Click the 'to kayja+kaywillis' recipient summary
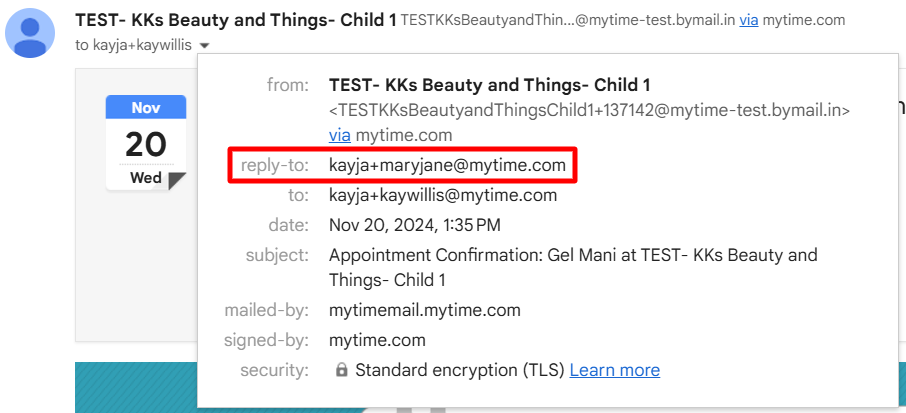 pos(133,45)
